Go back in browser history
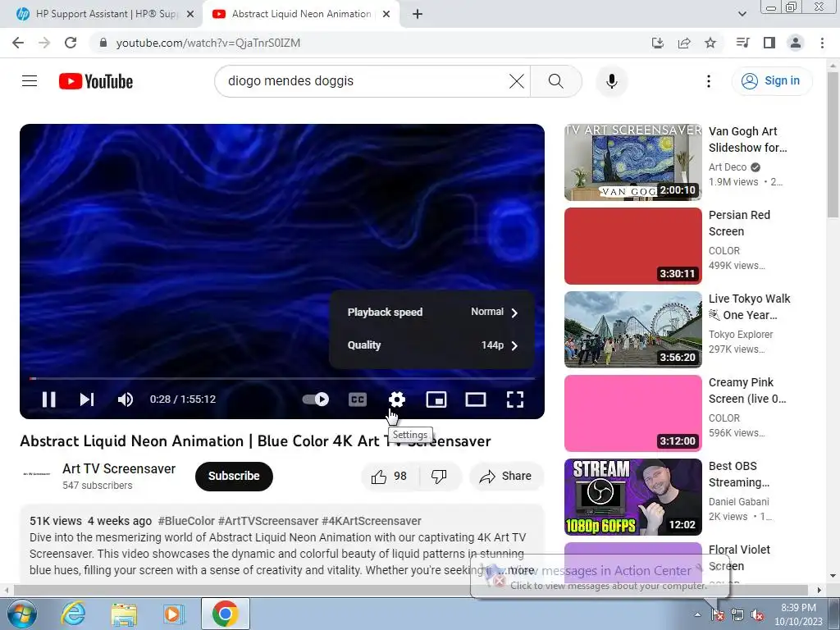 click(x=18, y=43)
